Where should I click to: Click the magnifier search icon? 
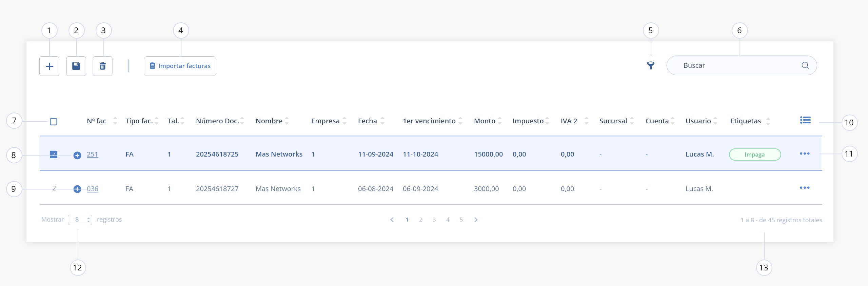(x=805, y=65)
